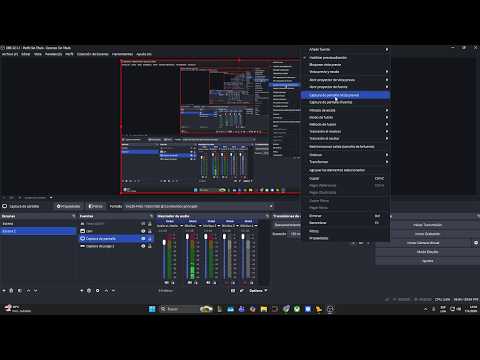Mute the second audio mixer channel
Screen dimensions: 480x360
(189, 283)
